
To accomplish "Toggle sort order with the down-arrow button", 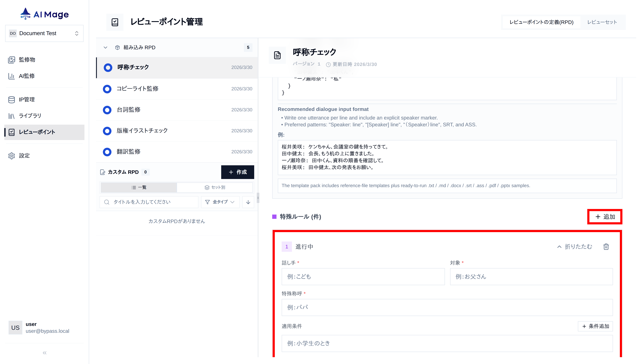I will click(x=248, y=202).
